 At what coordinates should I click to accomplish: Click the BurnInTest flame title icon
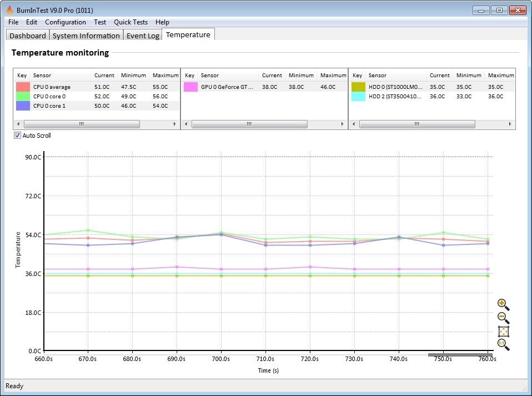pyautogui.click(x=10, y=10)
